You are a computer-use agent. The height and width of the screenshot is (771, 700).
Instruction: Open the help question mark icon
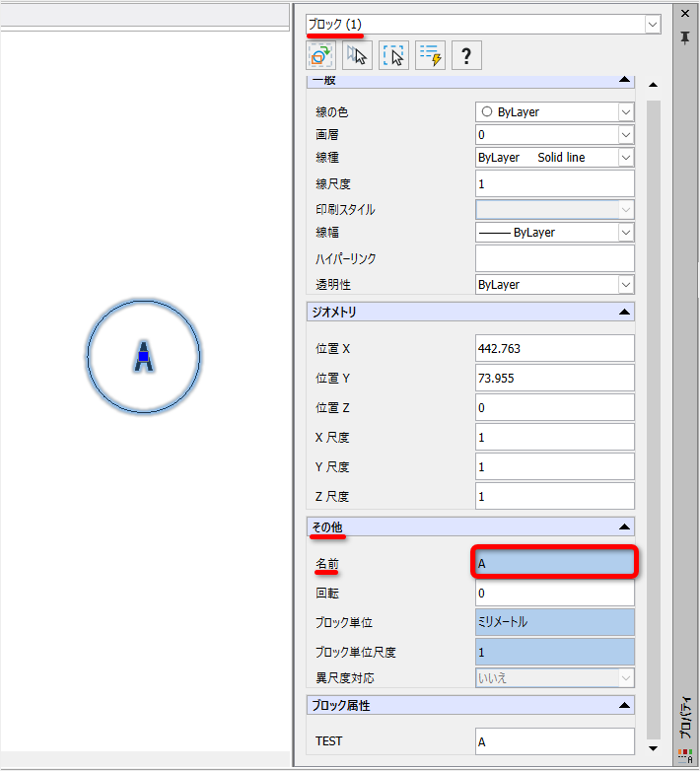point(466,55)
